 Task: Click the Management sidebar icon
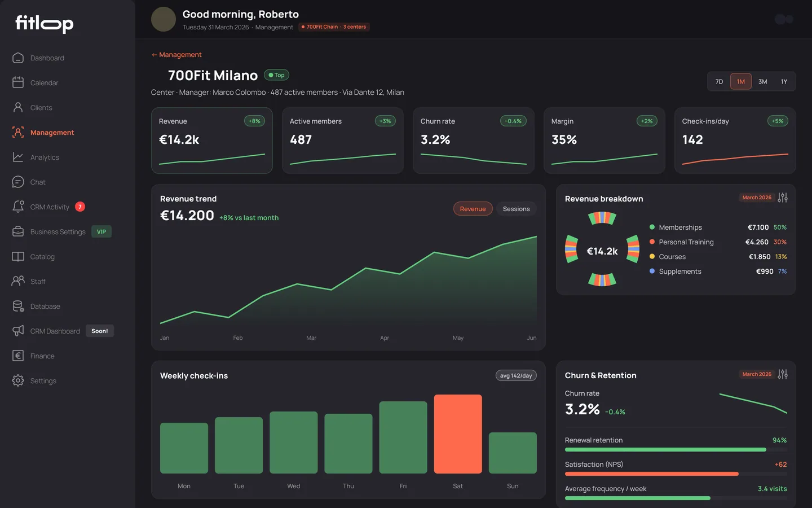coord(18,132)
